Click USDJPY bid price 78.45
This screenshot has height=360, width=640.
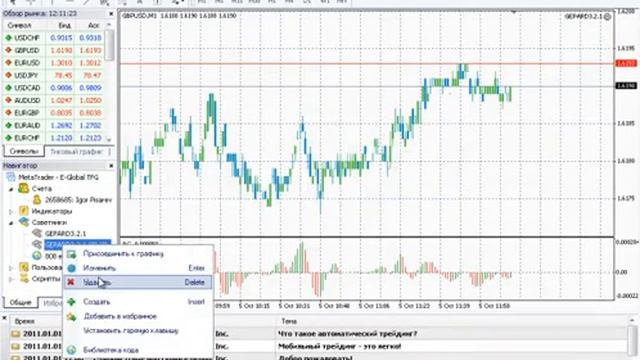pyautogui.click(x=63, y=76)
